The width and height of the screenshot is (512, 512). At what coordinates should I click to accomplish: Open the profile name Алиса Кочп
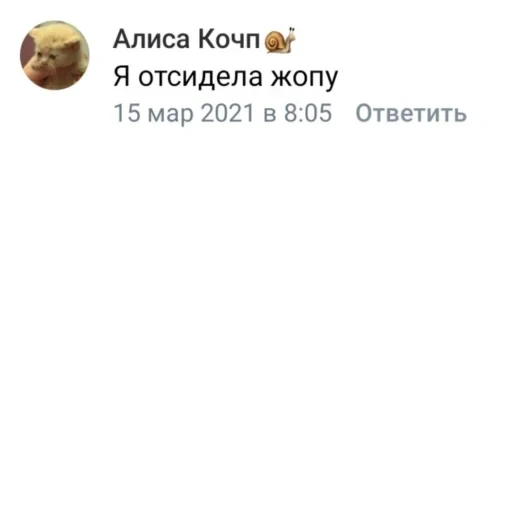click(187, 39)
